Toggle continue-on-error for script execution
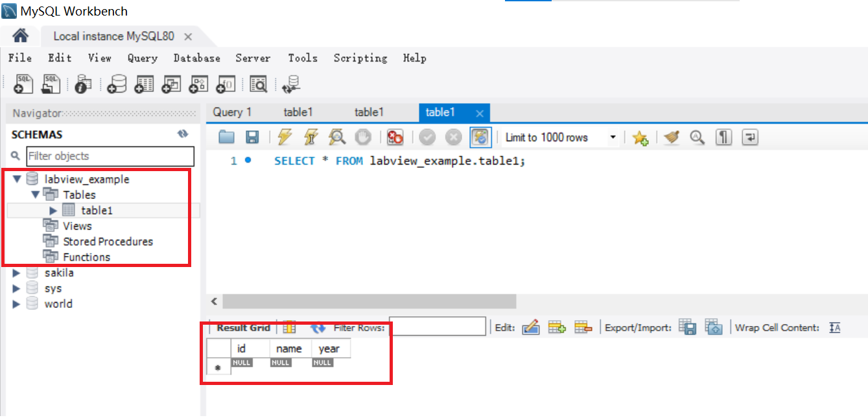Image resolution: width=868 pixels, height=420 pixels. coord(395,137)
